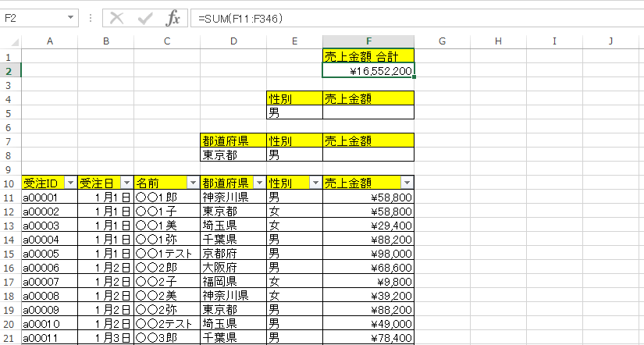644x345 pixels.
Task: Open the 都道府県 header filter dropdown
Action: [x=258, y=183]
